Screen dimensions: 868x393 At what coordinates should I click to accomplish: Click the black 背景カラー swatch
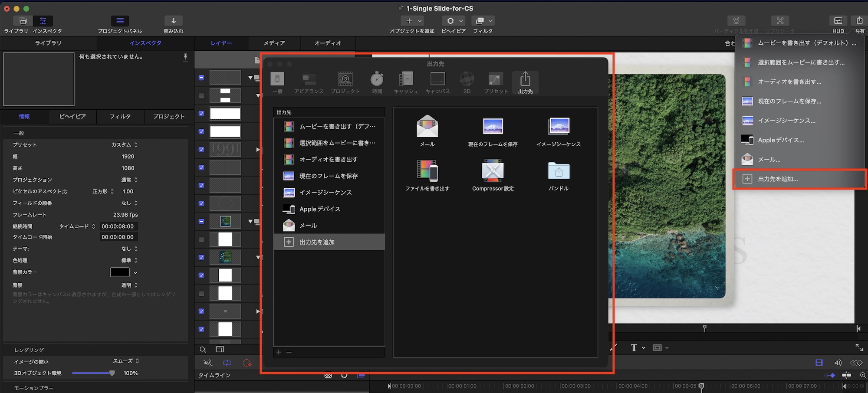120,272
